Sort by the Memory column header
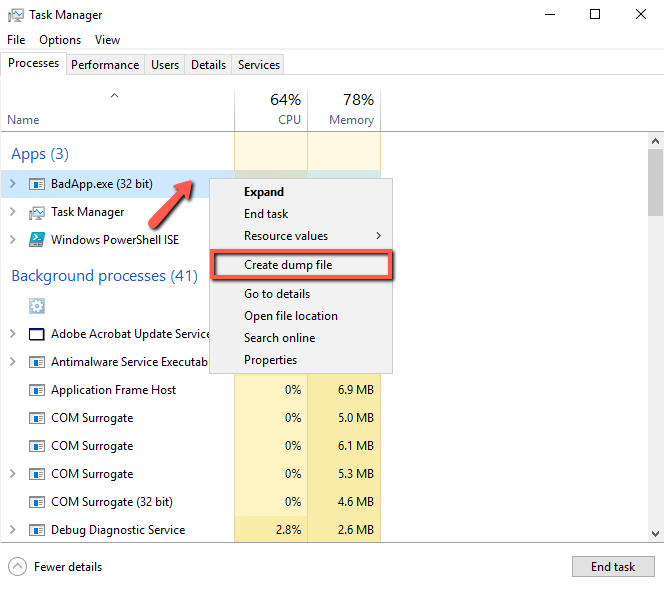Screen dimensions: 664x591 [344, 110]
